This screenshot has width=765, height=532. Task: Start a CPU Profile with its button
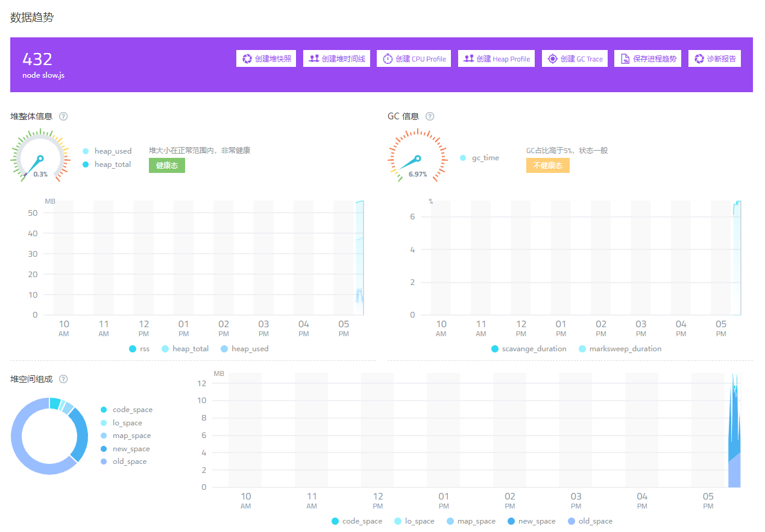[414, 58]
